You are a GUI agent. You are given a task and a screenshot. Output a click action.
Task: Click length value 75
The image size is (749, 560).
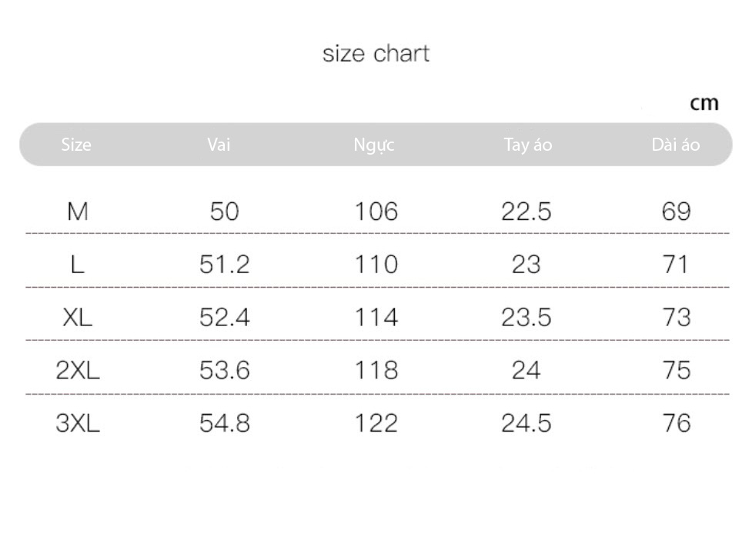click(x=677, y=370)
